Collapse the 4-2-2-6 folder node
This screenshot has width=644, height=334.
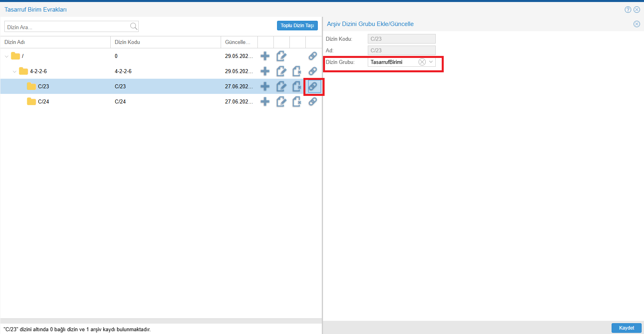14,72
